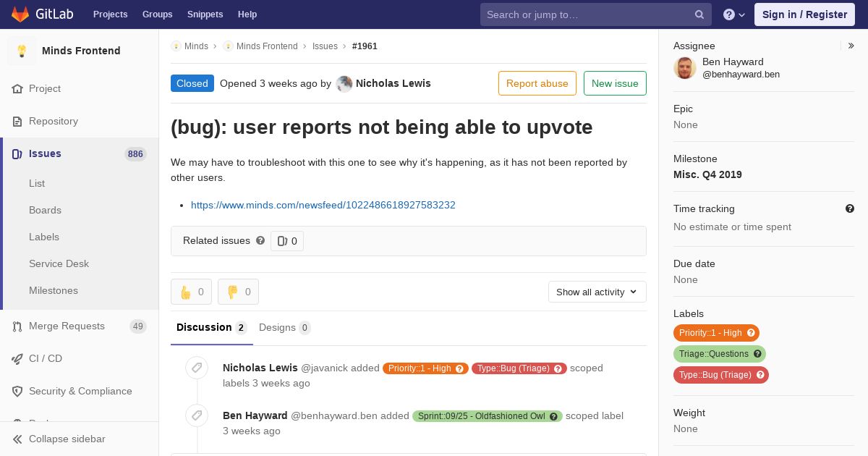Click the Minds breadcrumb icon
Image resolution: width=868 pixels, height=456 pixels.
point(176,46)
